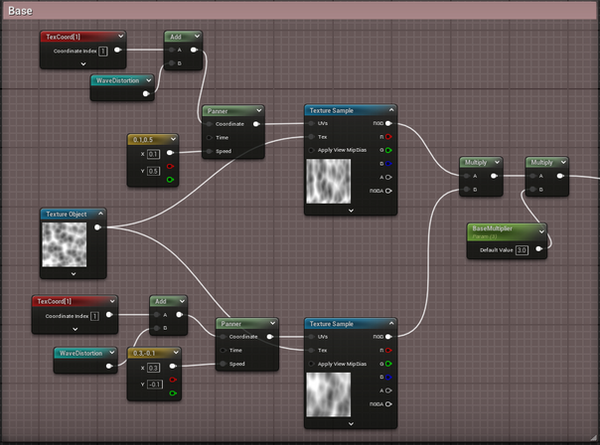Viewport: 600px width, 445px height.
Task: Click the Texture Object output pin
Action: (98, 227)
